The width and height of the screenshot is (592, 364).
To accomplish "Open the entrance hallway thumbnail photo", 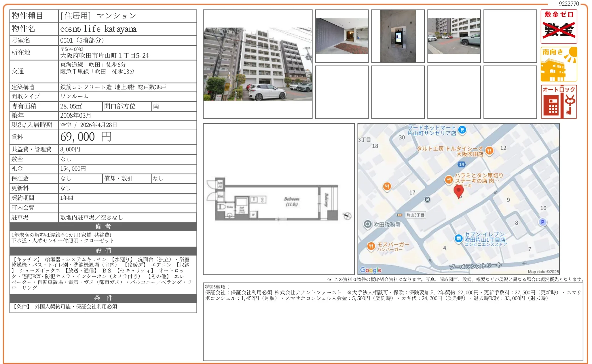I will coord(342,36).
